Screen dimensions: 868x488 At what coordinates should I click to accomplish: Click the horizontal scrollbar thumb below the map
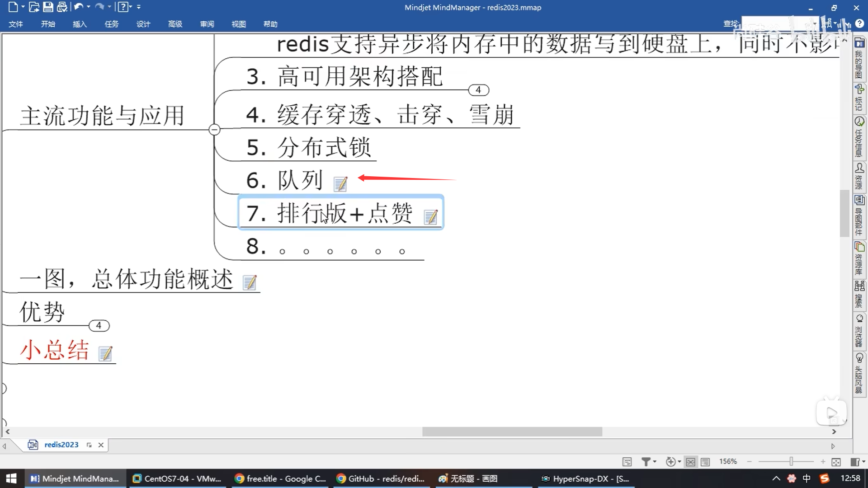tap(512, 432)
